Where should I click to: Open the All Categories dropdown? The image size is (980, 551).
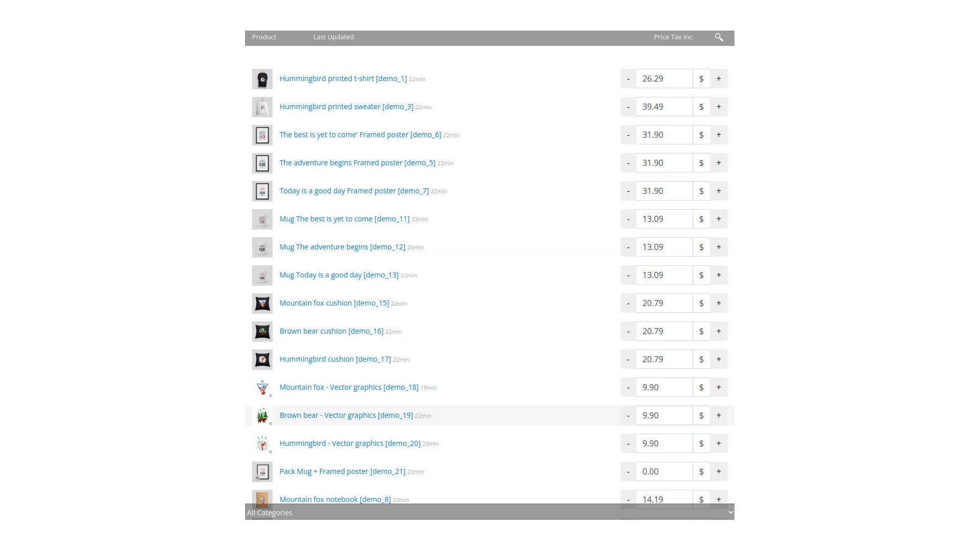pos(489,512)
